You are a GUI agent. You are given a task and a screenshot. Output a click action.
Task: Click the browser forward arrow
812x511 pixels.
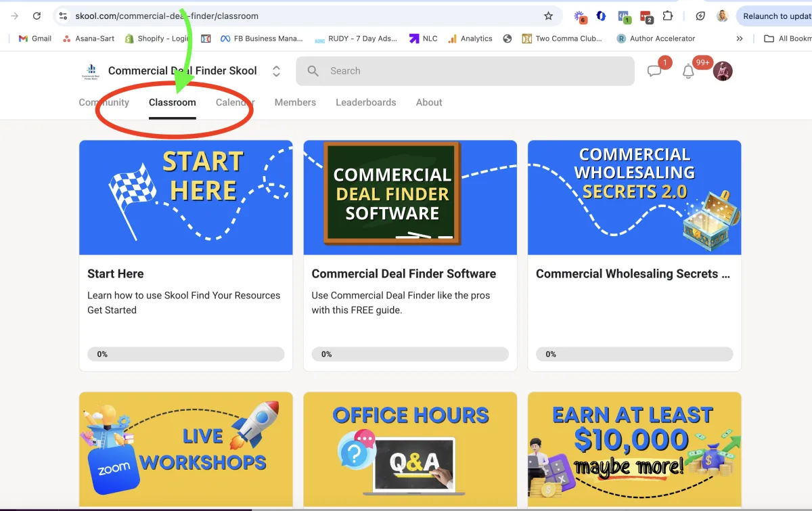pyautogui.click(x=15, y=16)
